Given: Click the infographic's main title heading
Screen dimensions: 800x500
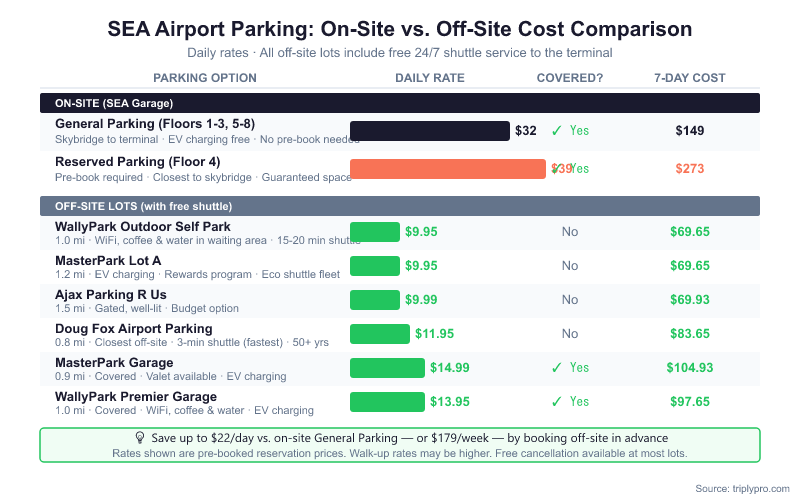Looking at the screenshot, I should click(x=400, y=29).
